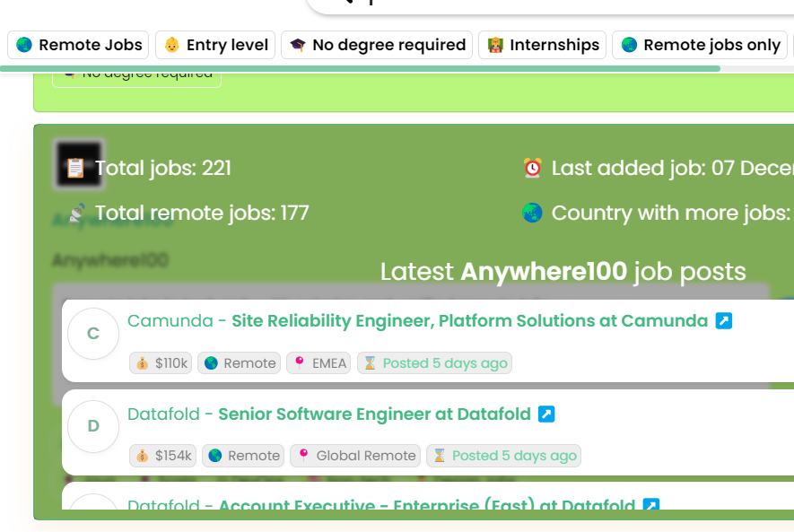Click the EMEA location tag
This screenshot has height=532, width=794.
318,363
